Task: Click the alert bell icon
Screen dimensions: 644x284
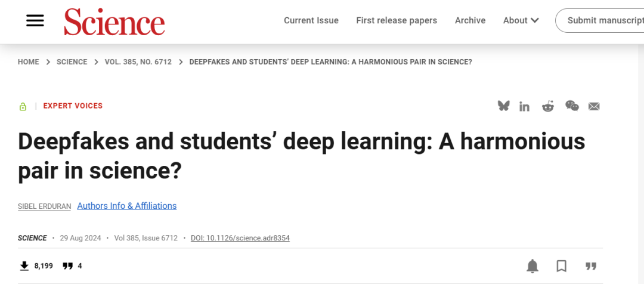Action: pos(532,266)
